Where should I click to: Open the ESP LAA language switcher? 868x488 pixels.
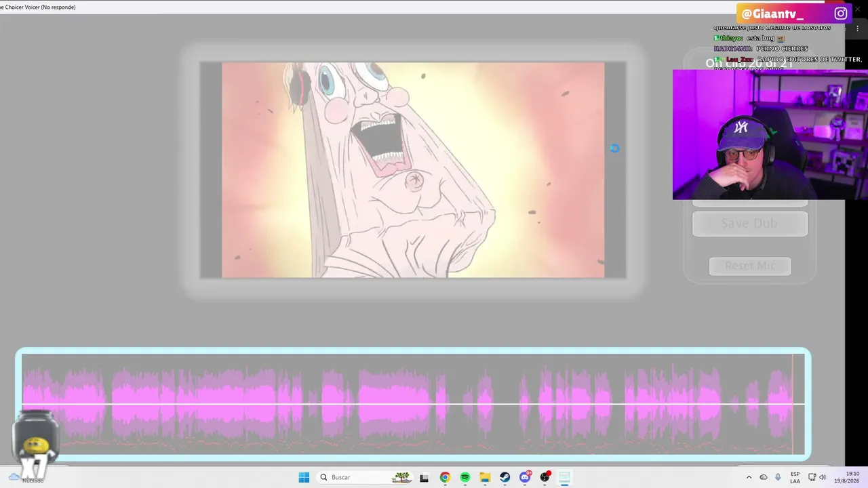[795, 477]
